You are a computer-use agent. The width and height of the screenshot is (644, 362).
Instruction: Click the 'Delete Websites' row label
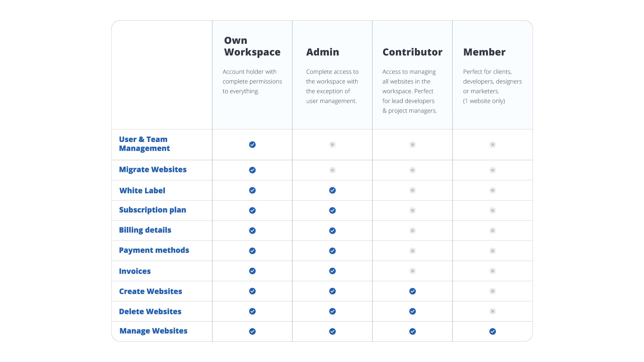point(150,312)
